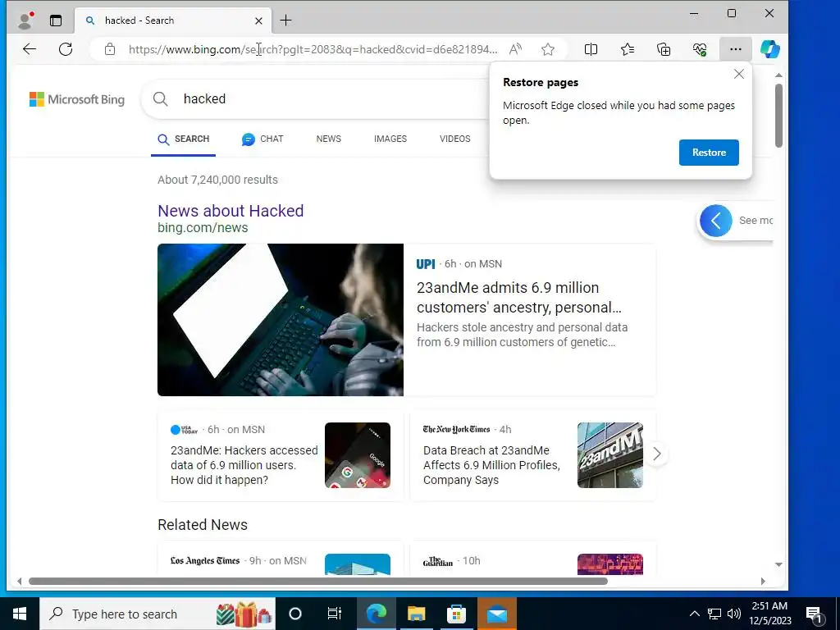Select the SEARCH tab

coord(183,139)
